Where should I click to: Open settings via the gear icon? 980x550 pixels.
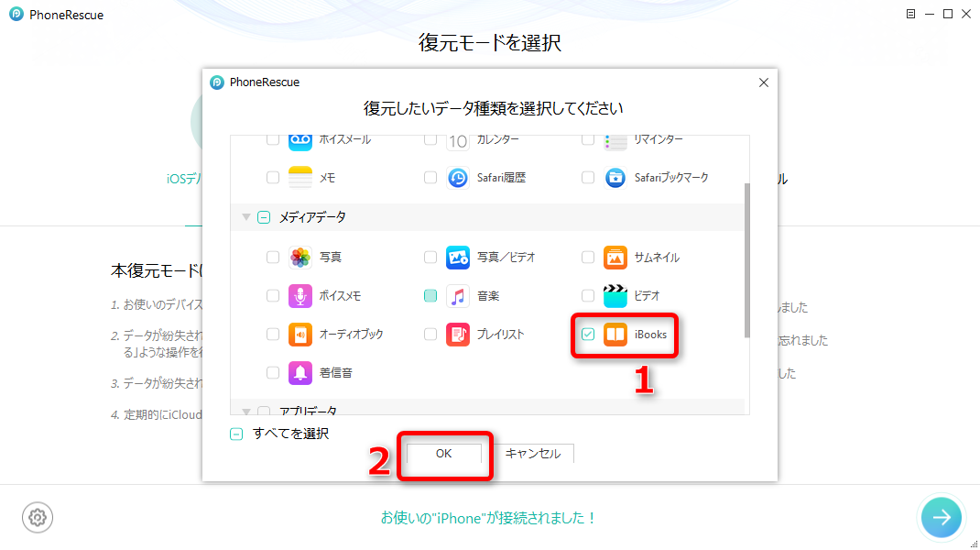pos(38,518)
